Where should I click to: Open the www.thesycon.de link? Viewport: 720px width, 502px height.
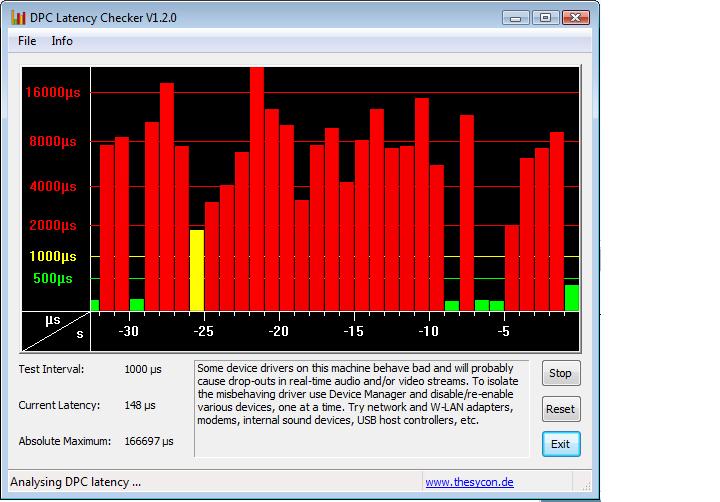pyautogui.click(x=469, y=482)
